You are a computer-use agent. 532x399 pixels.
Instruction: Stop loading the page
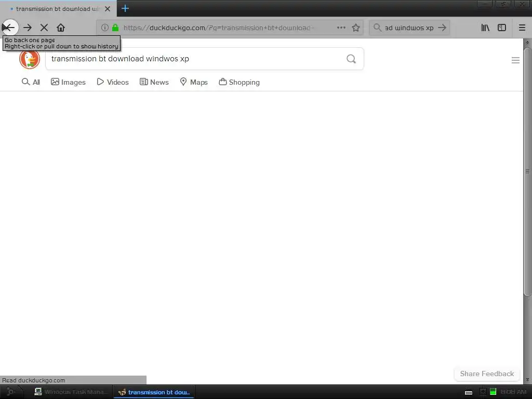coord(44,28)
